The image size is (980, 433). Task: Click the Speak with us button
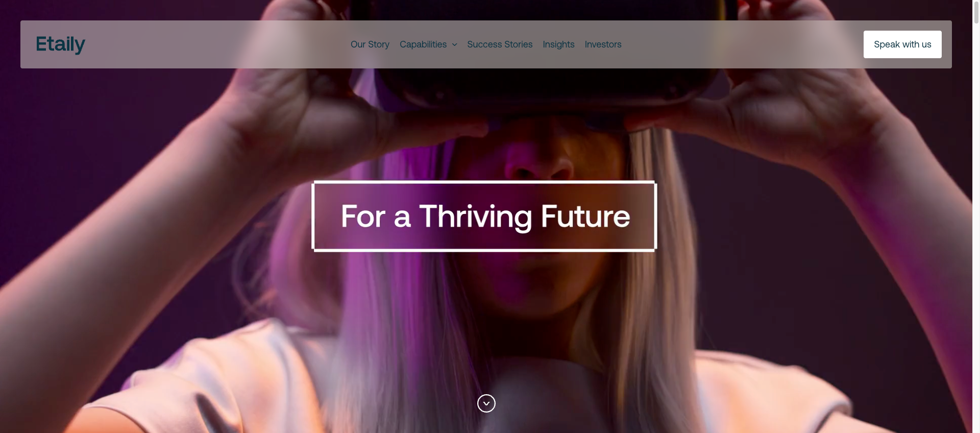coord(902,44)
